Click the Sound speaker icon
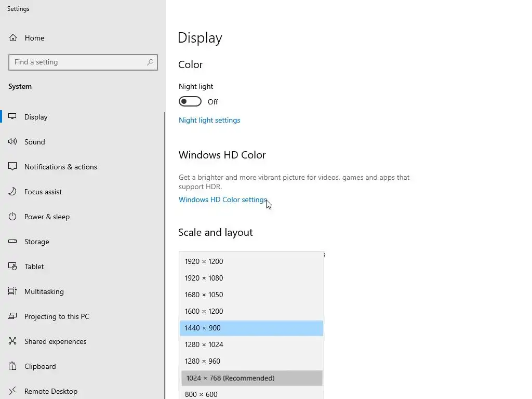This screenshot has height=399, width=532. (12, 141)
